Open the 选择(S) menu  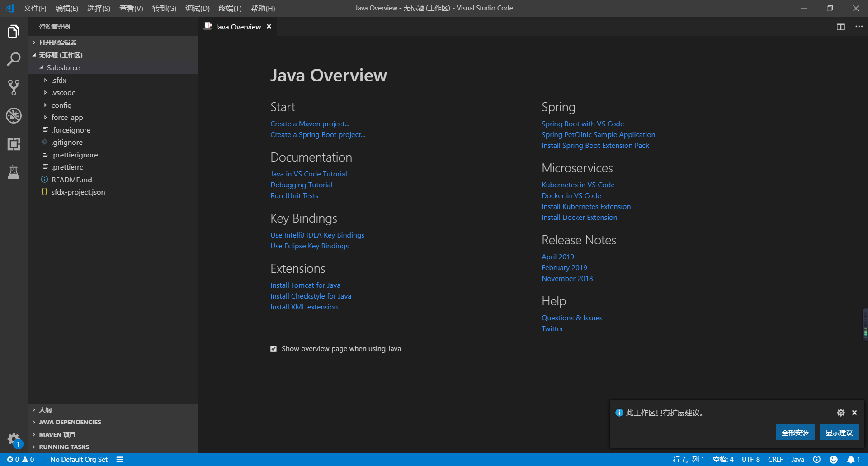click(99, 8)
